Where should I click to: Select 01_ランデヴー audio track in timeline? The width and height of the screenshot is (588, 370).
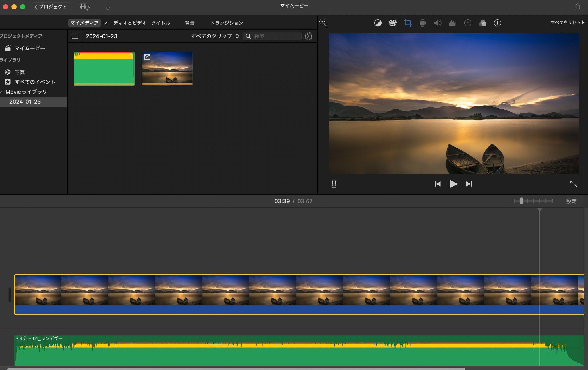(299, 350)
